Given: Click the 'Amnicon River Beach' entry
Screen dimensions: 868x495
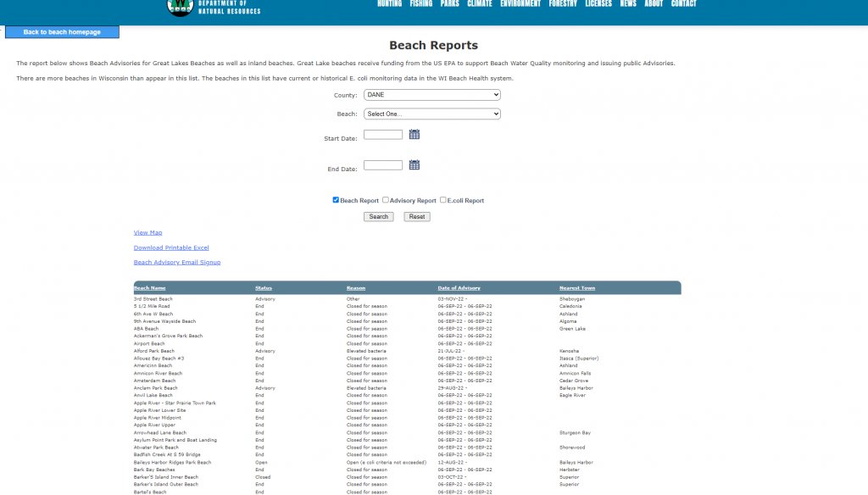Looking at the screenshot, I should [x=158, y=373].
